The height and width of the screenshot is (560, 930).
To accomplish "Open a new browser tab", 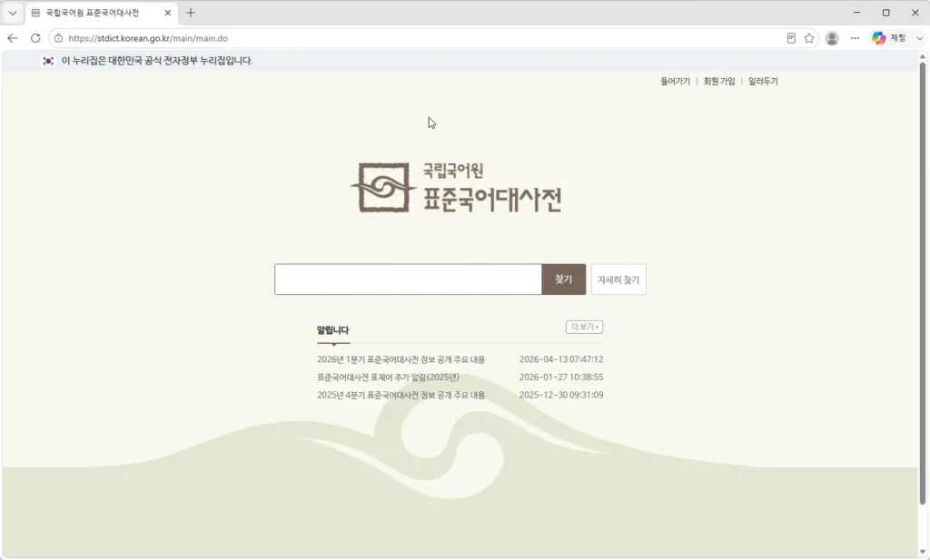I will tap(191, 13).
